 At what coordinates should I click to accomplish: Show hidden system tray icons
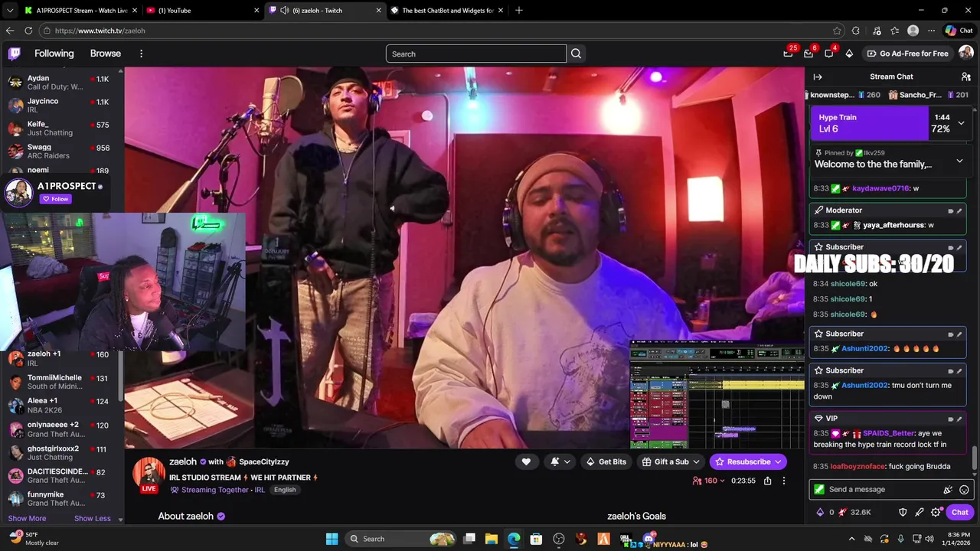click(851, 539)
